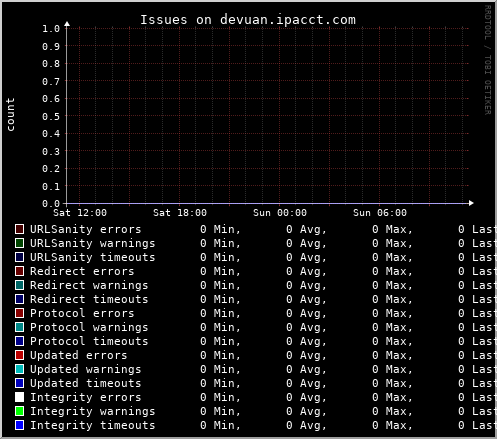Image resolution: width=497 pixels, height=439 pixels.
Task: Click the Protocol errors red swatch
Action: [x=19, y=313]
